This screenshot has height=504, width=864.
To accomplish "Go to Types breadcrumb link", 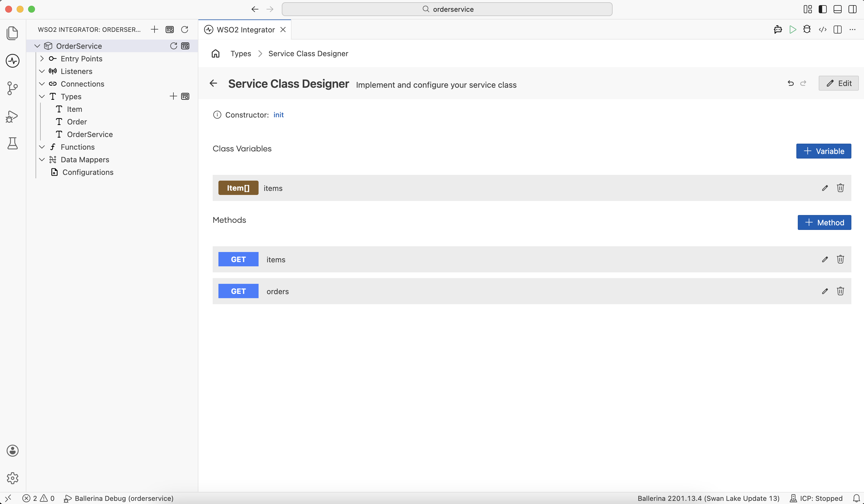I will (x=241, y=54).
